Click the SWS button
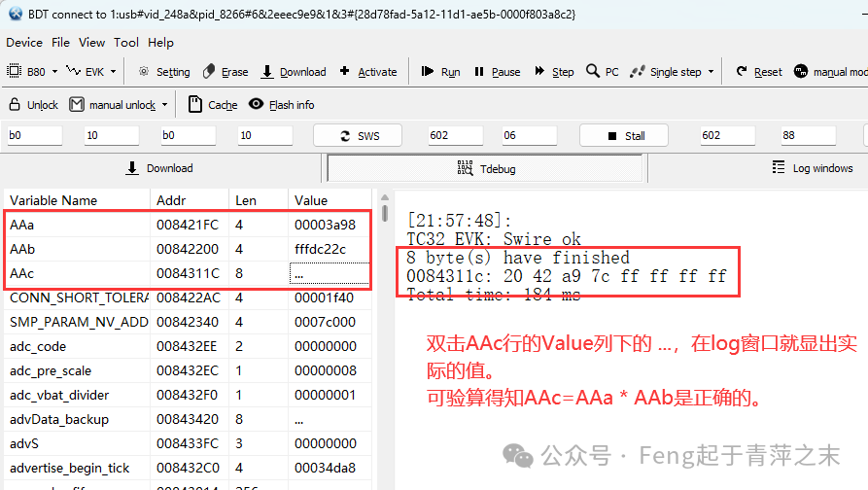 [358, 136]
